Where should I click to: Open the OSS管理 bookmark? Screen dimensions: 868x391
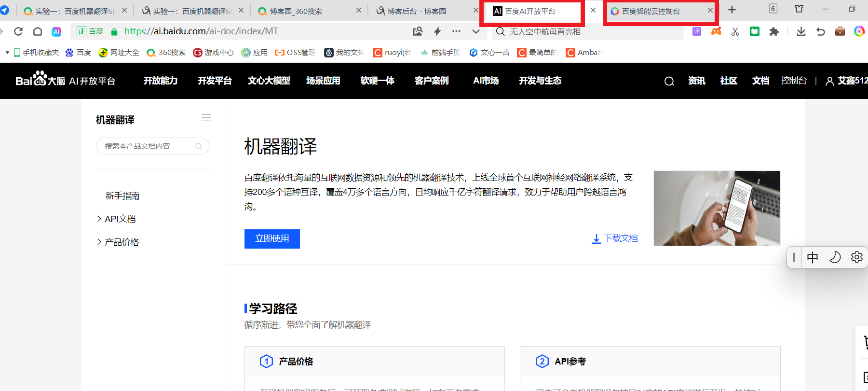295,53
